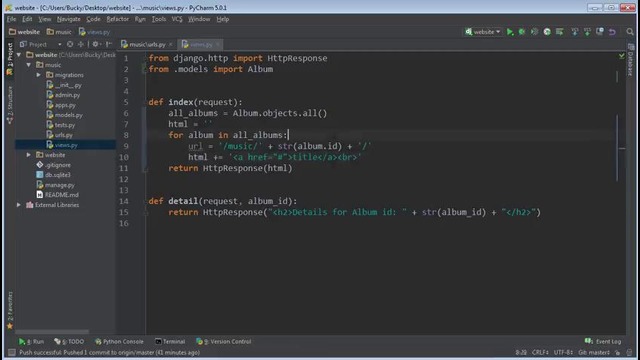Click the music breadcrumb in navigation bar
The height and width of the screenshot is (360, 640).
[x=59, y=32]
